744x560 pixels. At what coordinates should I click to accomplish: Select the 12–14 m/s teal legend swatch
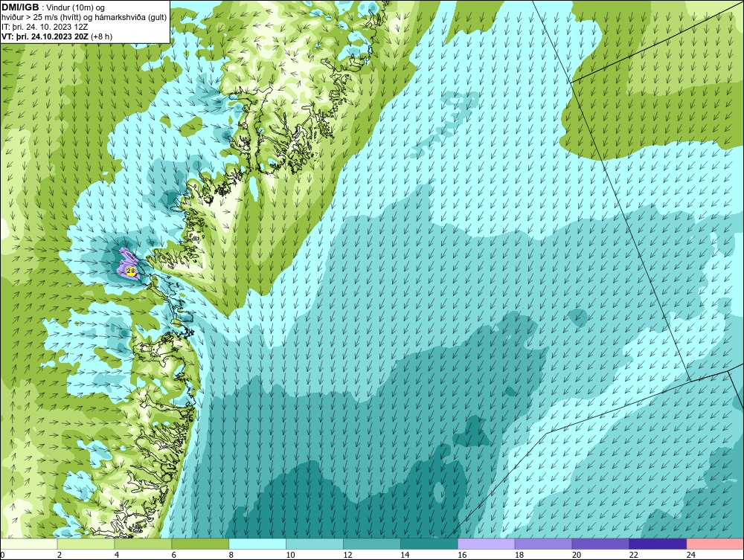[x=372, y=544]
